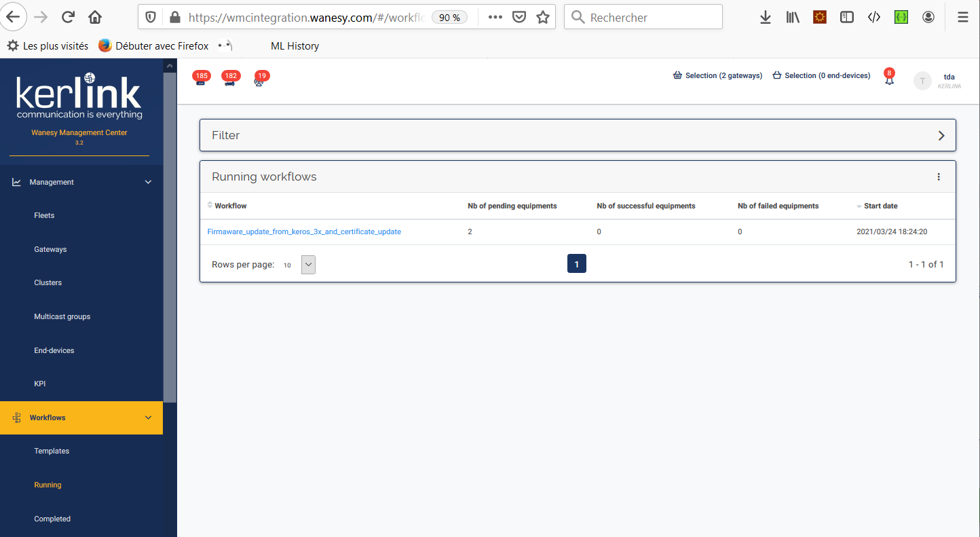The width and height of the screenshot is (980, 537).
Task: Open the Firmaware_update_from_keros_3x workflow link
Action: pyautogui.click(x=303, y=231)
